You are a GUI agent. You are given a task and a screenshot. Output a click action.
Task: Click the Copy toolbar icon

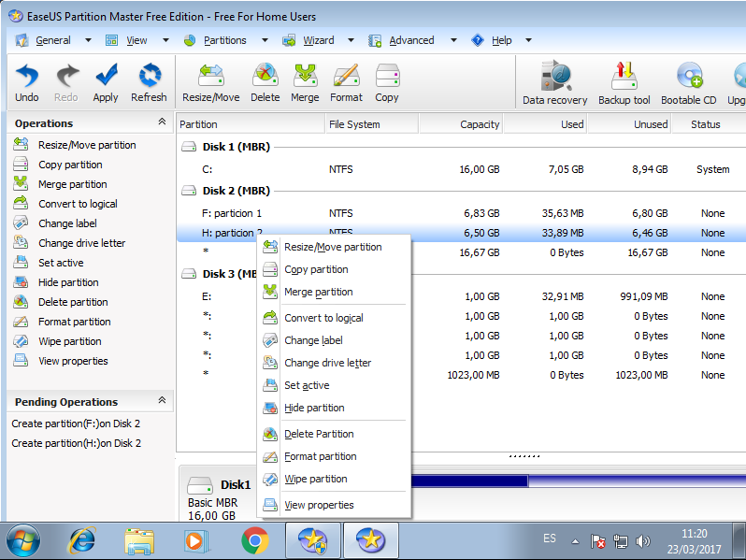click(387, 83)
